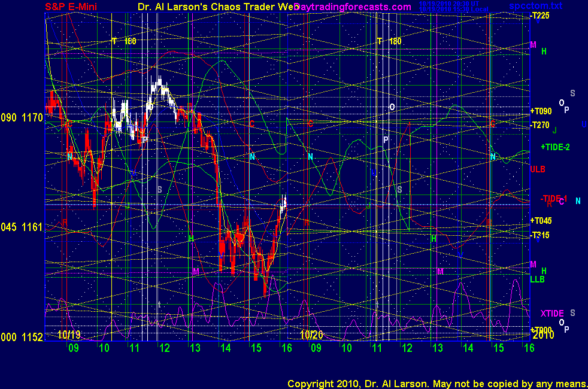The image size is (588, 389).
Task: Click the 10/19 date marker on the time axis
Action: coord(69,335)
